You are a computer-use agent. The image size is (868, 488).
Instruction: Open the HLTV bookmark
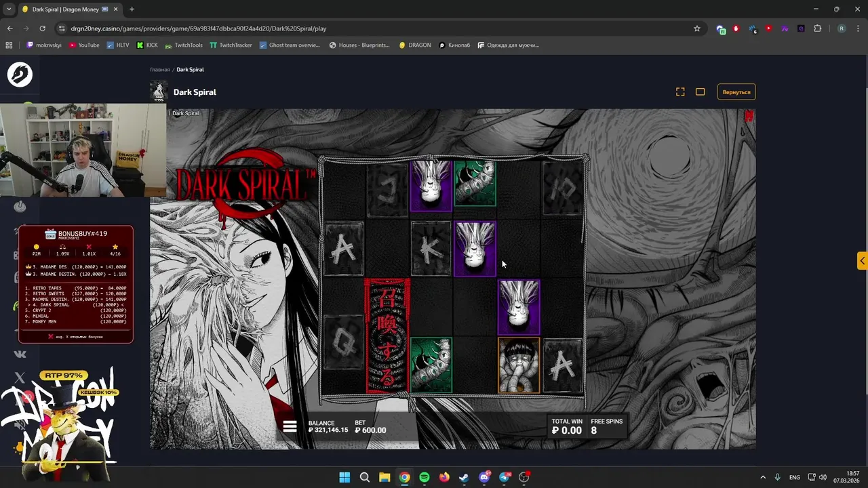click(117, 45)
